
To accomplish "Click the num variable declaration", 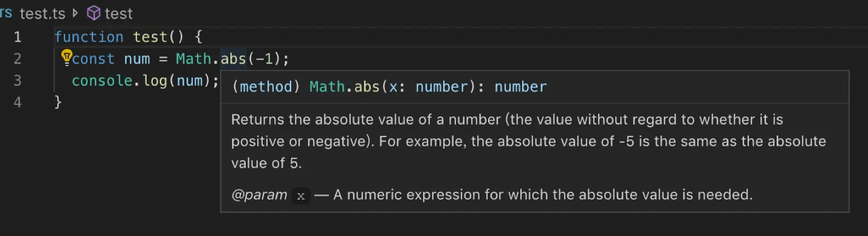I will [137, 59].
